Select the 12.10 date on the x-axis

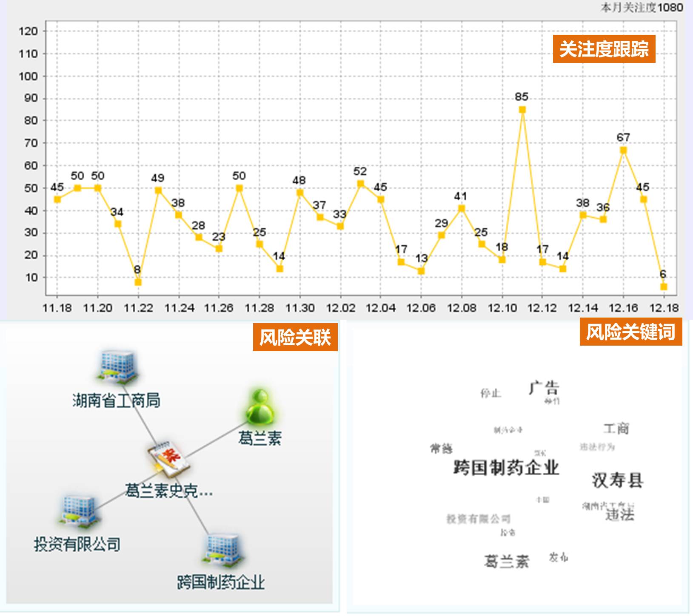click(502, 308)
